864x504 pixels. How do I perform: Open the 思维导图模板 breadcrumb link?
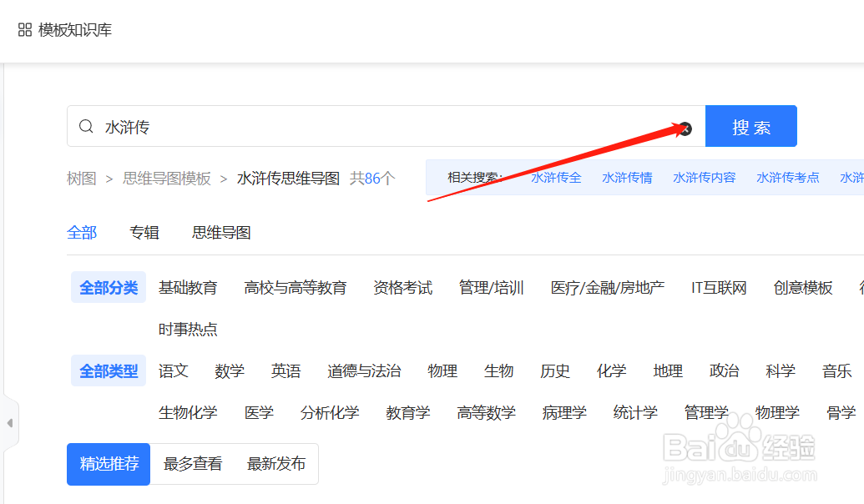(167, 178)
